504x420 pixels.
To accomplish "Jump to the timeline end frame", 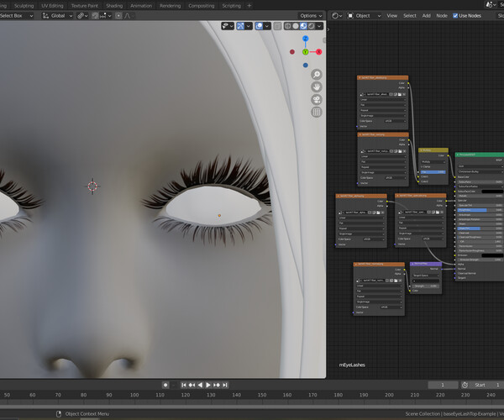I will click(x=225, y=385).
